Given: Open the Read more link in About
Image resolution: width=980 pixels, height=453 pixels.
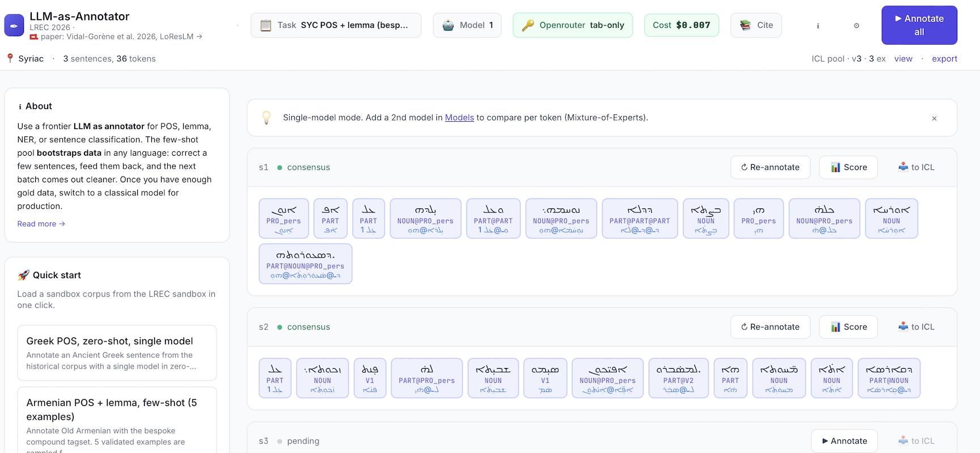Looking at the screenshot, I should [x=41, y=224].
